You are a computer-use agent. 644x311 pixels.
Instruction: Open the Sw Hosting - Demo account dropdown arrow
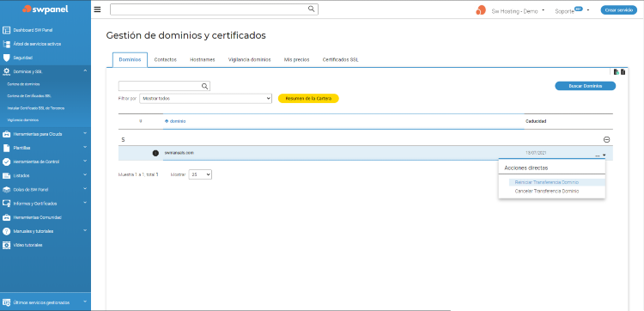pyautogui.click(x=544, y=10)
